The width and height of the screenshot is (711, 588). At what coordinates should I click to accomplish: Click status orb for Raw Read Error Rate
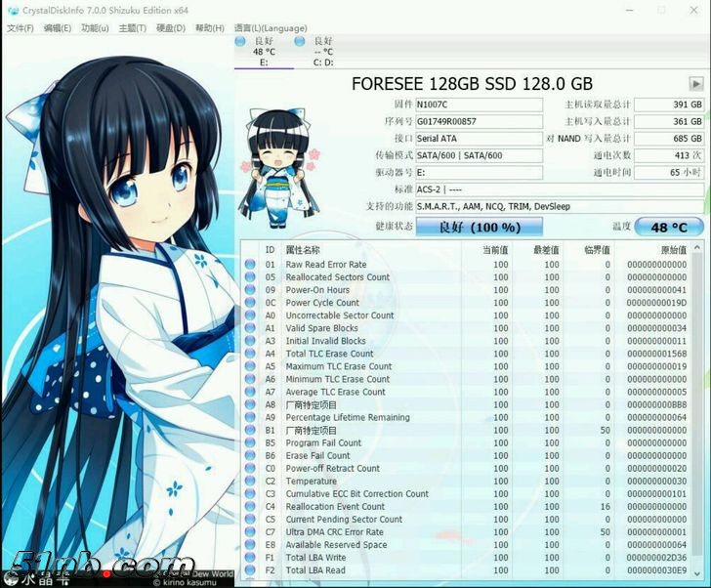pyautogui.click(x=250, y=265)
